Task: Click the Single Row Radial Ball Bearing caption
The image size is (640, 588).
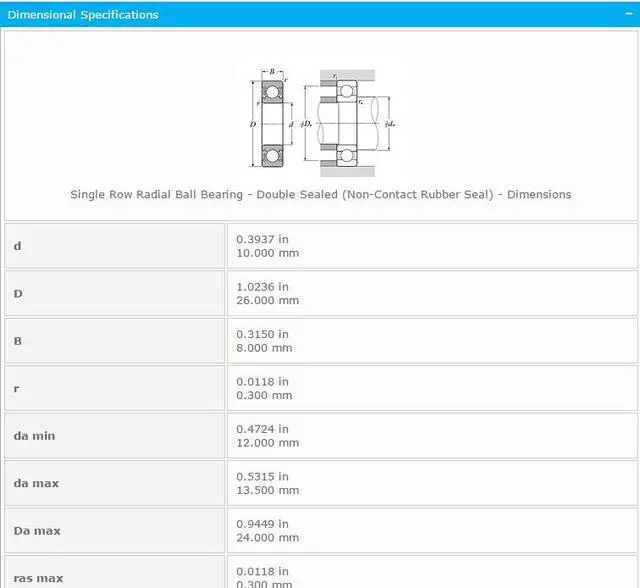Action: (320, 194)
